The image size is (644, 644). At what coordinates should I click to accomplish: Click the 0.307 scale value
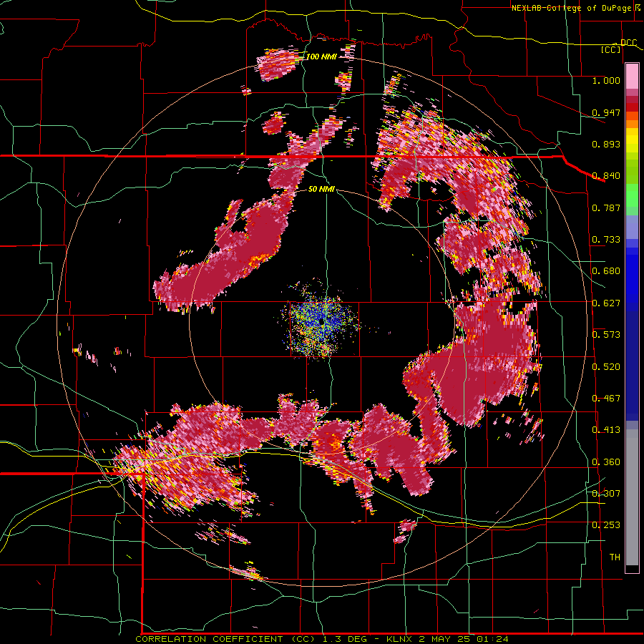point(606,494)
